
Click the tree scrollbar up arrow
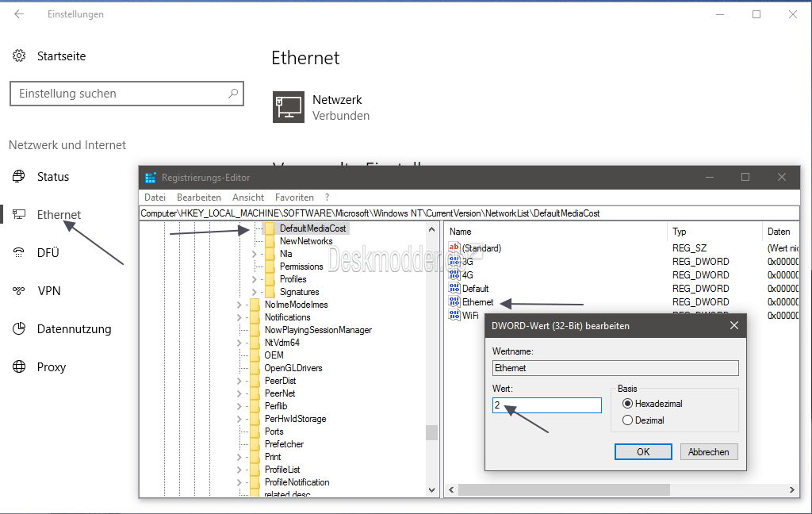coord(431,228)
